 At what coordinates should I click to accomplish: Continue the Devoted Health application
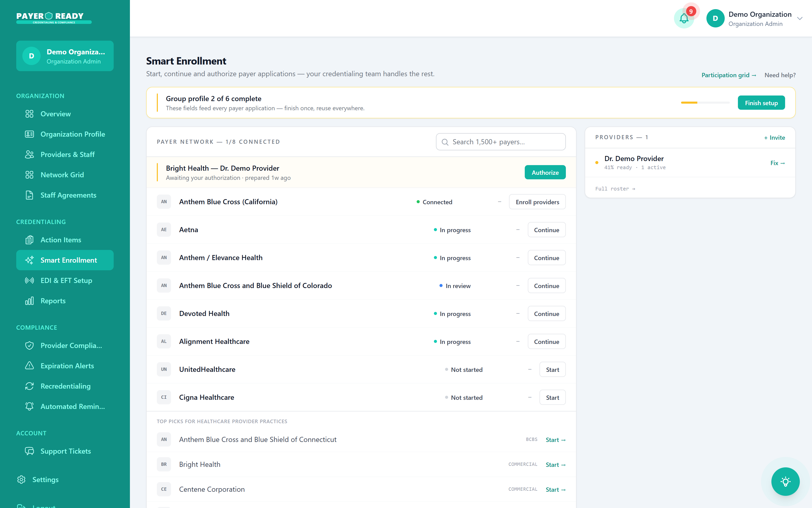pos(547,313)
